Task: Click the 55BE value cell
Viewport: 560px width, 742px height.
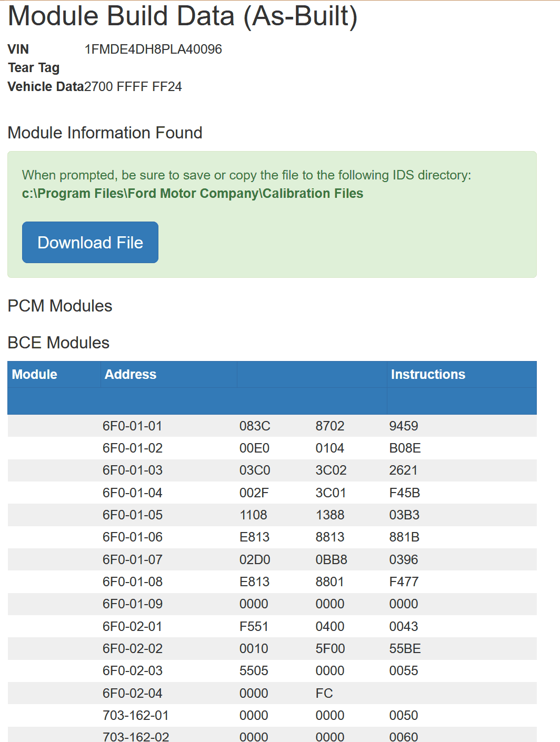Action: tap(405, 649)
